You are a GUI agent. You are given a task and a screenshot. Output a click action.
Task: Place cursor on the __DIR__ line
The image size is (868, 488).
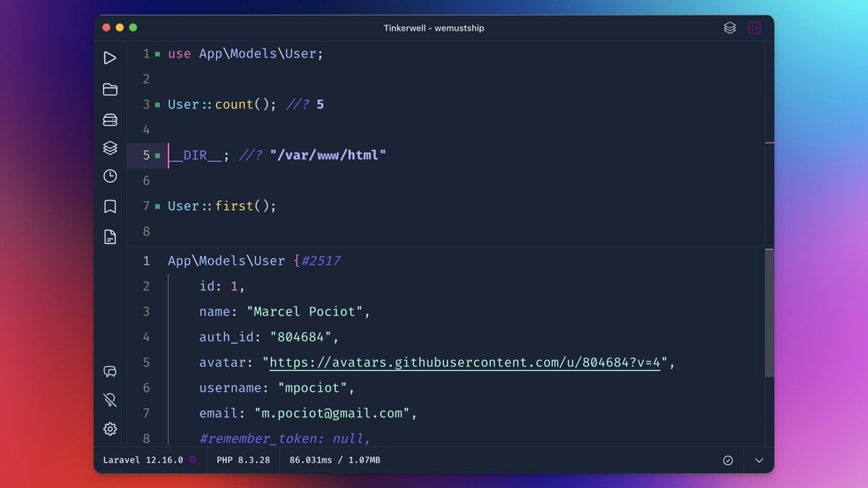195,155
